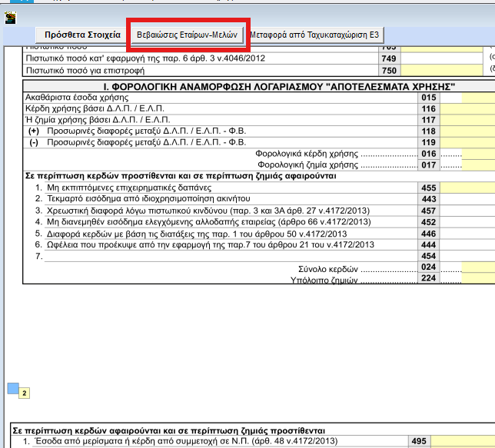Click the small application icon at top-left
This screenshot has width=495, height=448.
pos(11,17)
